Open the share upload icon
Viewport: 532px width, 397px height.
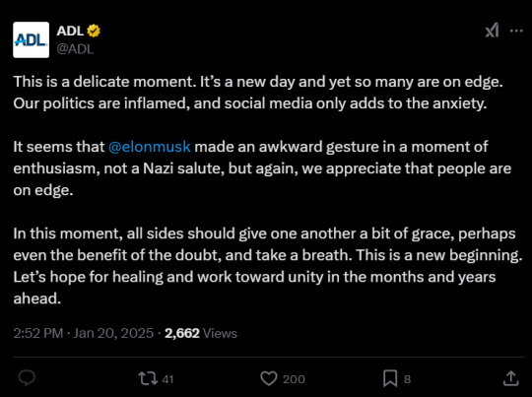(511, 378)
